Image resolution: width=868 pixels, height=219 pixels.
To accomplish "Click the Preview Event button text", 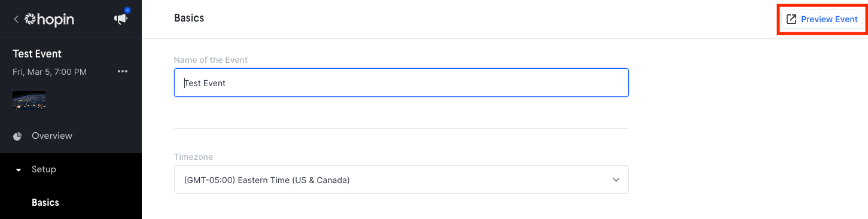I will [829, 19].
